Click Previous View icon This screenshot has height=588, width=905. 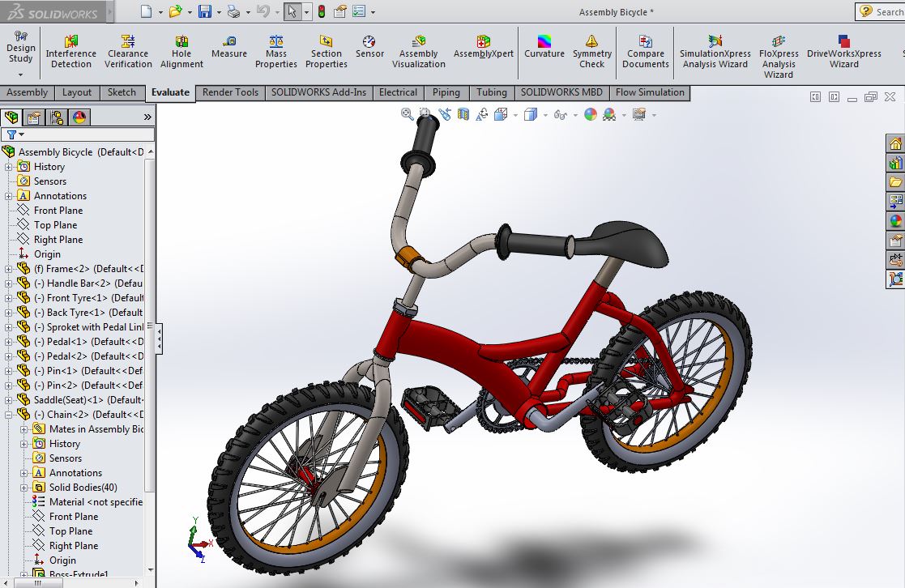(445, 114)
